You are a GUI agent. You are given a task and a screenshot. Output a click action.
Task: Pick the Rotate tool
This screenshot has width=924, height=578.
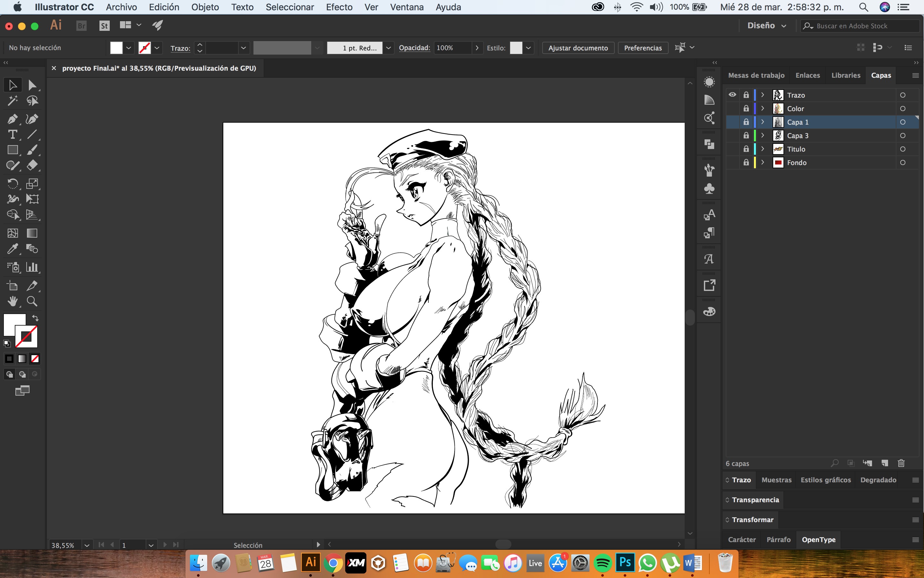tap(12, 183)
